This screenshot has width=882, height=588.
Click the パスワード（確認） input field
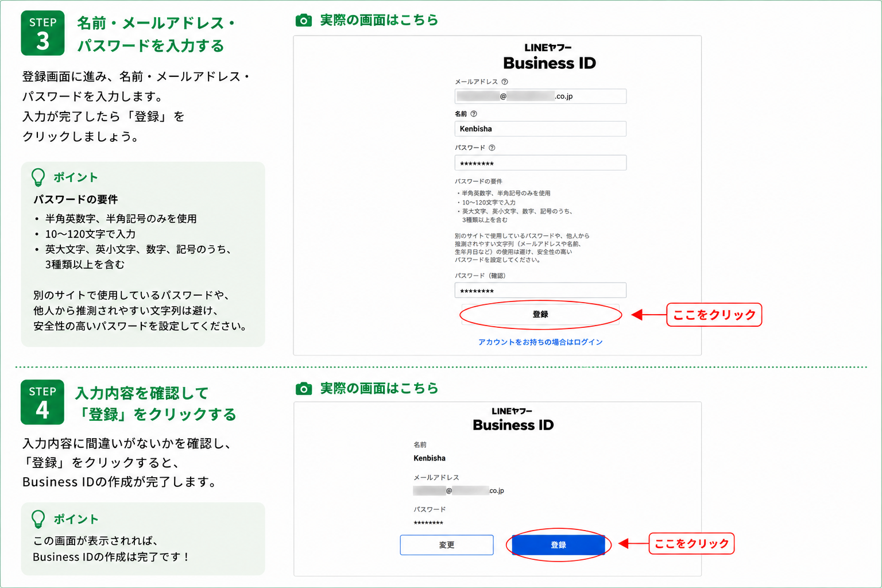pyautogui.click(x=540, y=291)
